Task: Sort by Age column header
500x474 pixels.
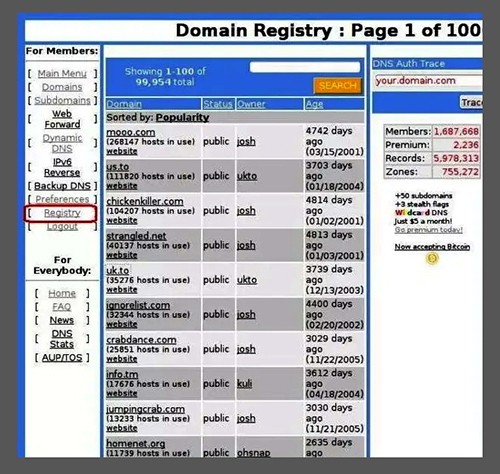Action: (x=315, y=104)
